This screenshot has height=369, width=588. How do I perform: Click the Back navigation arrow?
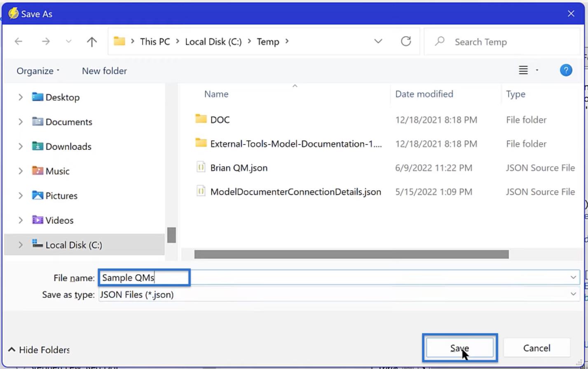coord(19,41)
